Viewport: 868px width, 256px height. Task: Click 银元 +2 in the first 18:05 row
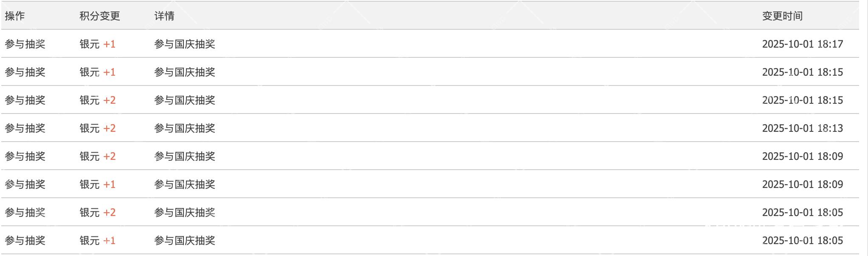pyautogui.click(x=98, y=213)
